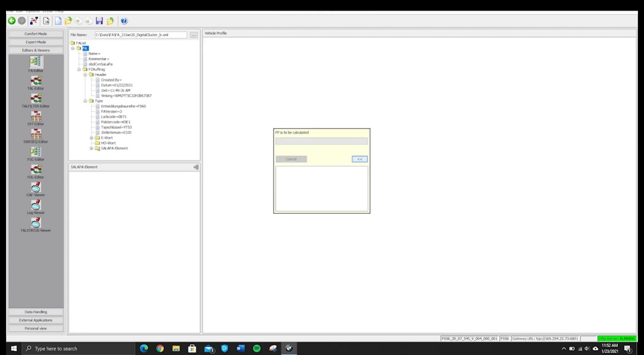
Task: Open the FDL-Editor
Action: point(36,171)
